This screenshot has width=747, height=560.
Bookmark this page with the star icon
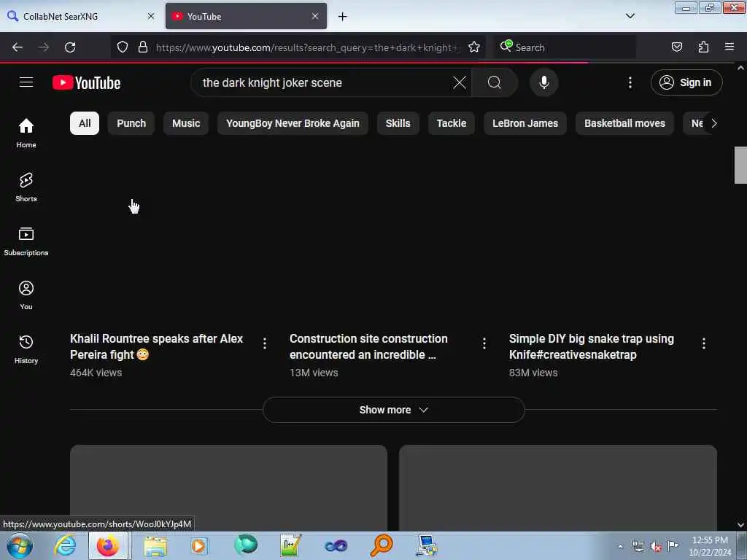tap(473, 47)
